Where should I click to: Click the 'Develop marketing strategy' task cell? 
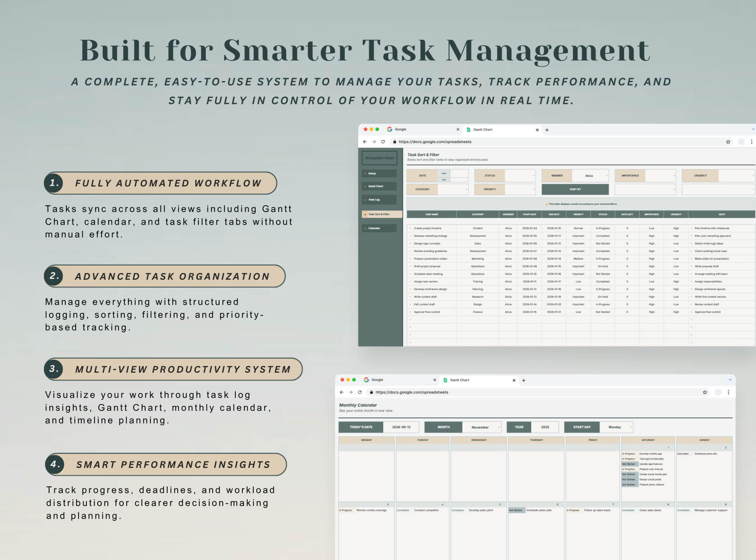click(431, 236)
